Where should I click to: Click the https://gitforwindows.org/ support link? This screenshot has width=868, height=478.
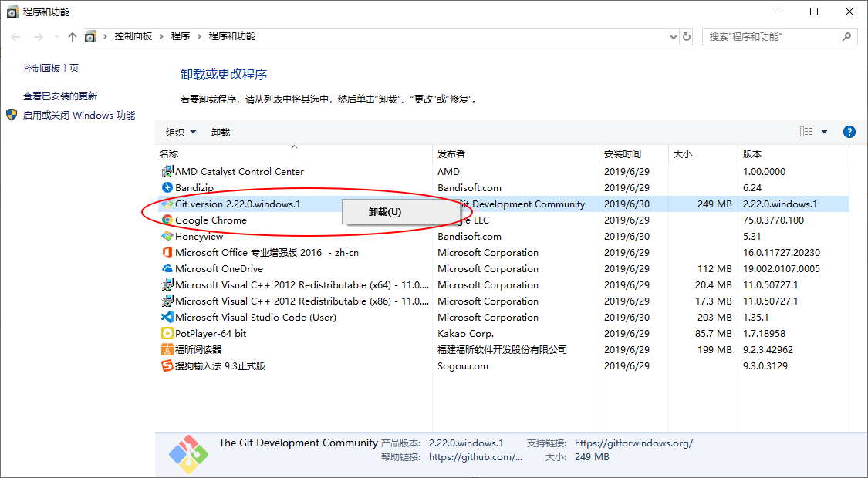634,443
